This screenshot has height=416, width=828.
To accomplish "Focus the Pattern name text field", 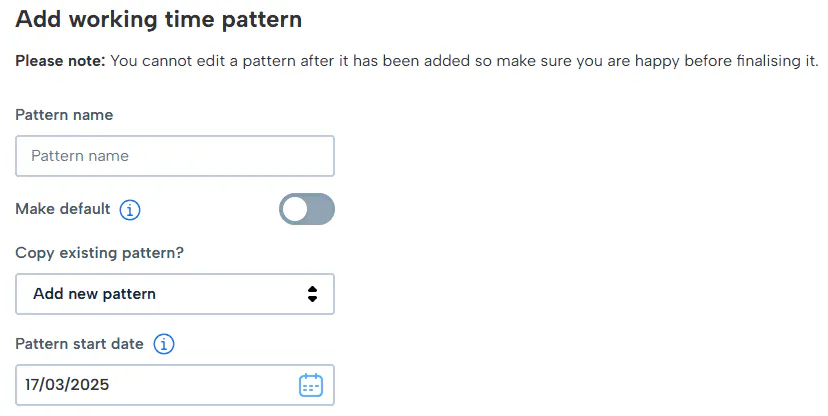I will [175, 156].
